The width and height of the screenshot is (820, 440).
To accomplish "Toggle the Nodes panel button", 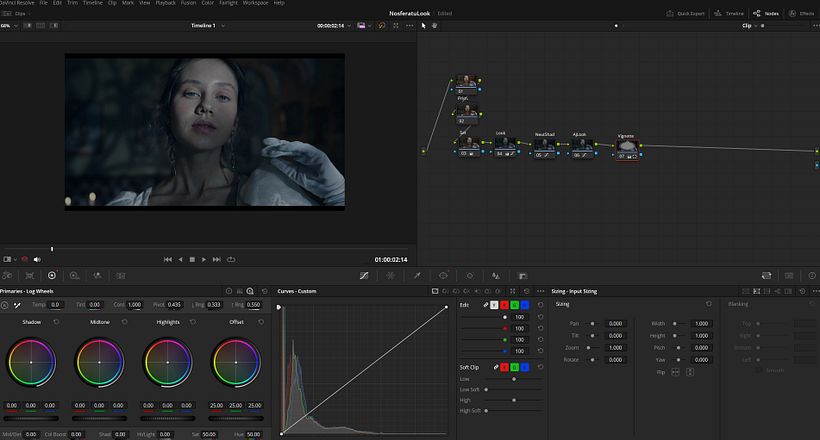I will pos(766,13).
